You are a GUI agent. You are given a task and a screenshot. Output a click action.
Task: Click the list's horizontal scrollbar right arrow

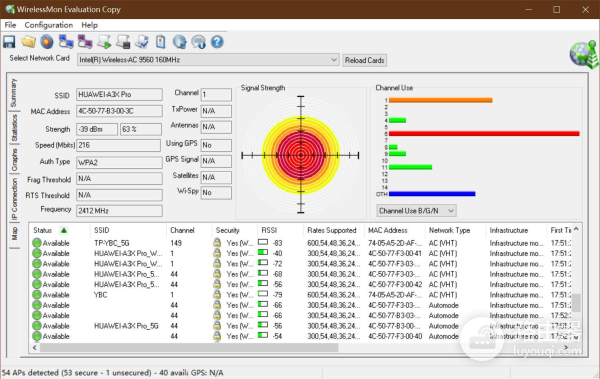566,347
